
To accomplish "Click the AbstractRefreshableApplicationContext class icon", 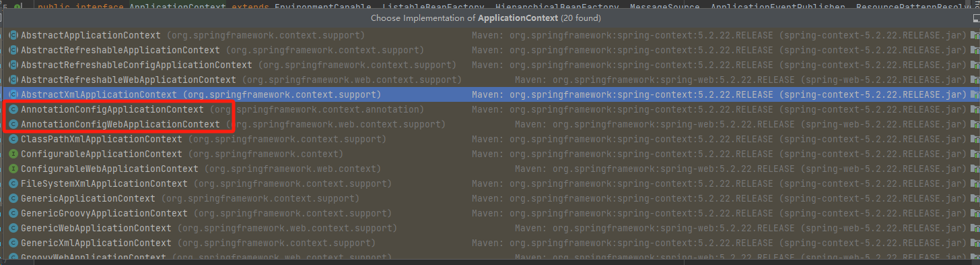I will pos(13,50).
